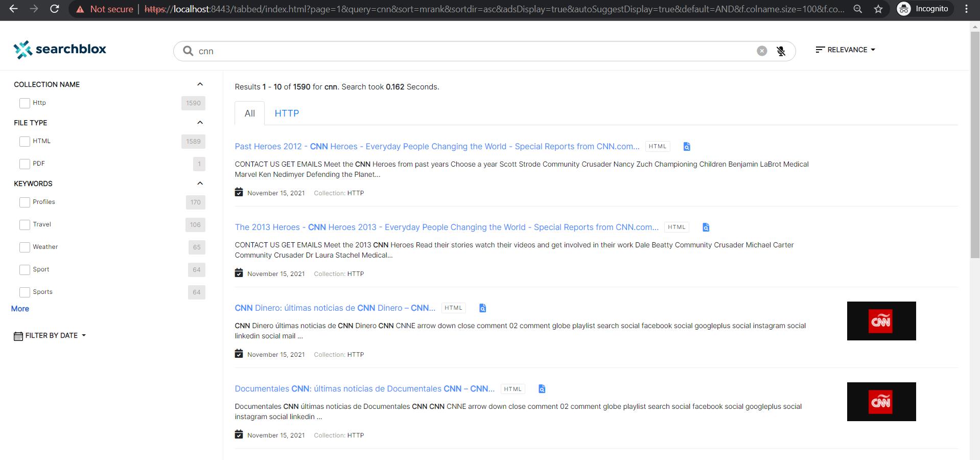The image size is (980, 460).
Task: Switch to the HTTP tab
Action: coord(287,113)
